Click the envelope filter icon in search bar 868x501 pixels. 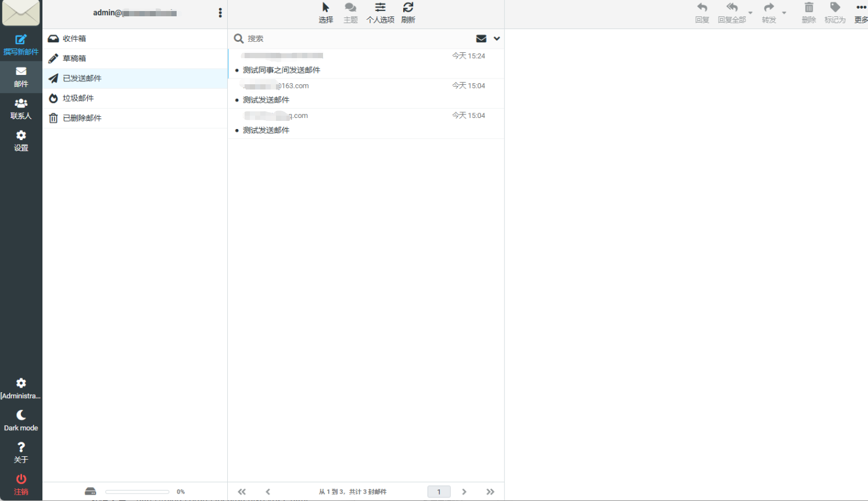(x=481, y=38)
